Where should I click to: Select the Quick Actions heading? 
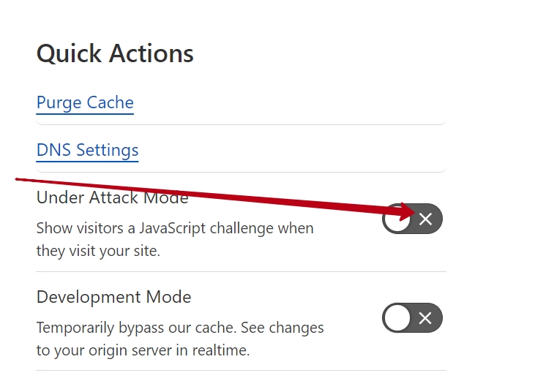[x=115, y=54]
